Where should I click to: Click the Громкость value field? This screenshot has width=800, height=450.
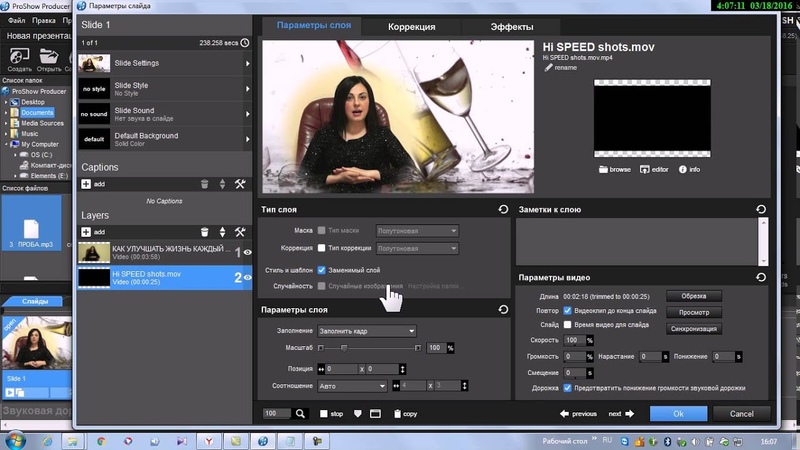(574, 357)
